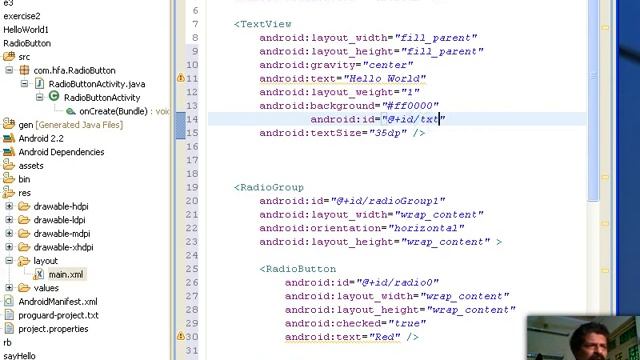Screen dimensions: 640x360
Task: Select the Android Dependencies entry
Action: 61,152
